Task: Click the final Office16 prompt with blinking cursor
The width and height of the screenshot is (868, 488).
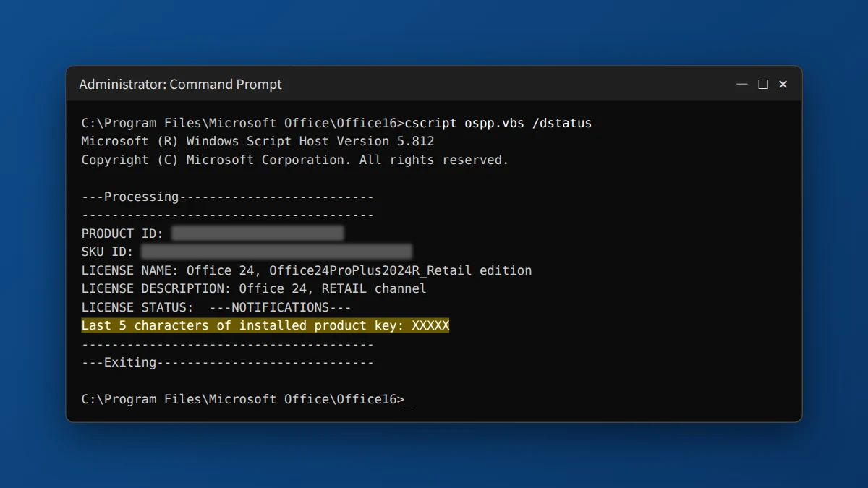Action: [x=247, y=399]
